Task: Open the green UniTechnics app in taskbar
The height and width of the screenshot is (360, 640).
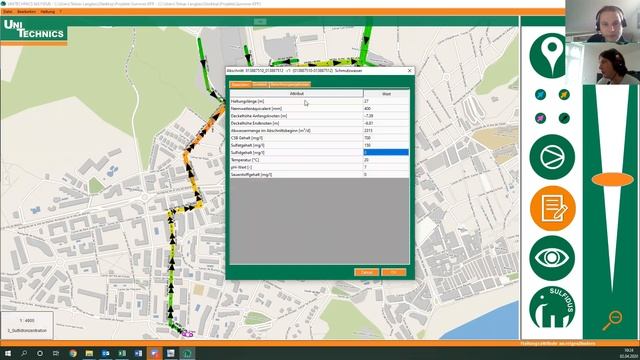Action: [x=187, y=353]
